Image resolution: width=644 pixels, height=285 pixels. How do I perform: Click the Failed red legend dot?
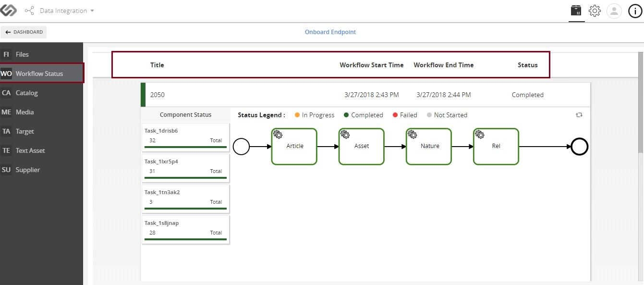tap(395, 115)
